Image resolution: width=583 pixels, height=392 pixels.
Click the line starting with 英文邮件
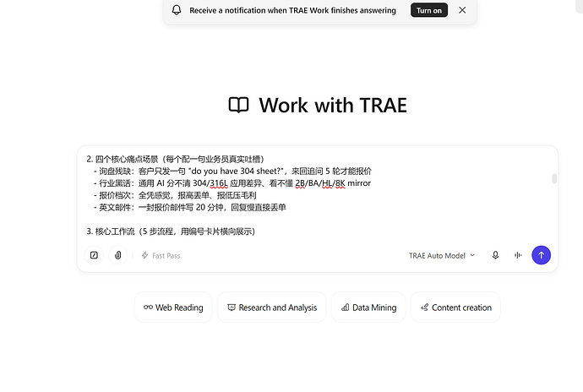190,207
